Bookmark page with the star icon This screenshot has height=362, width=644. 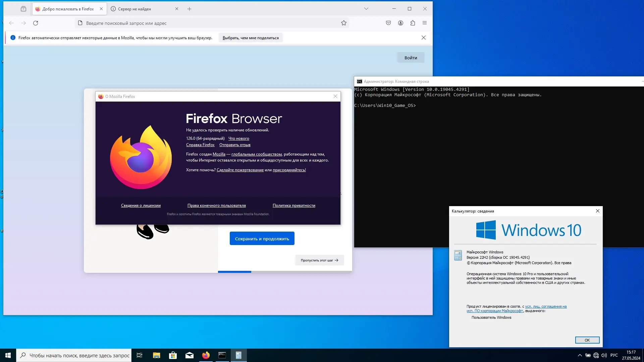tap(344, 23)
